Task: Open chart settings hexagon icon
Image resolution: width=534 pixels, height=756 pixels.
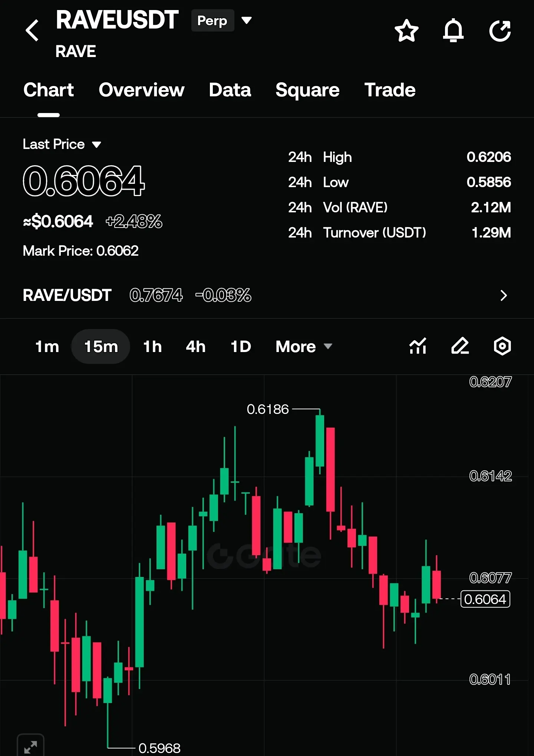Action: pos(502,346)
